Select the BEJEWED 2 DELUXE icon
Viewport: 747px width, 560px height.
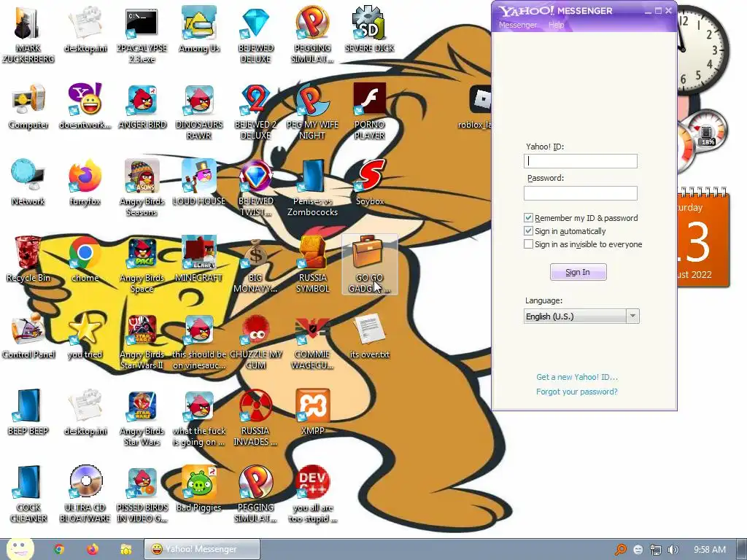tap(256, 111)
